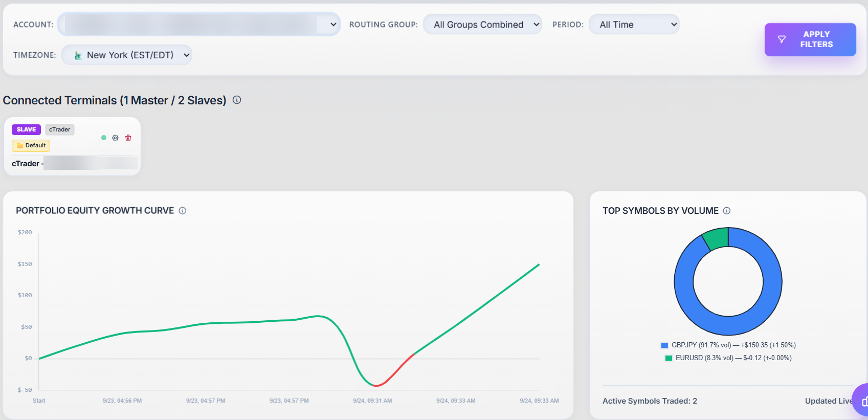Click the Updated Live text
Viewport: 868px width, 420px height.
[829, 401]
